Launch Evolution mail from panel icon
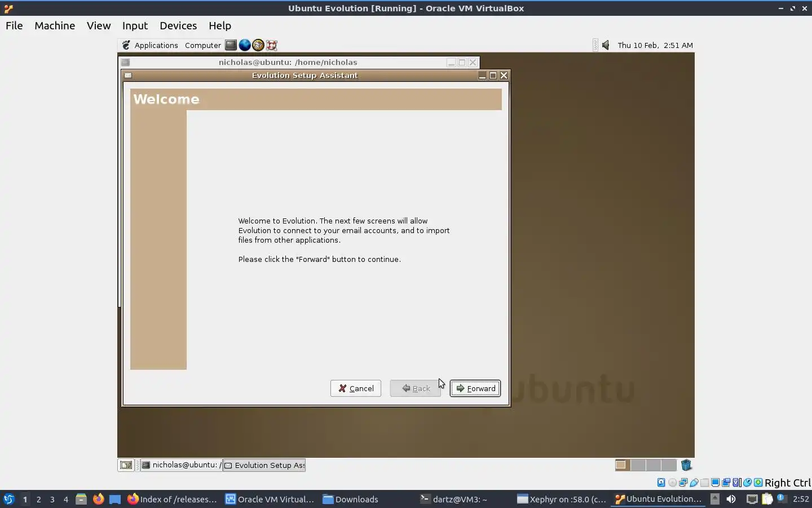Viewport: 812px width, 508px height. coord(258,45)
